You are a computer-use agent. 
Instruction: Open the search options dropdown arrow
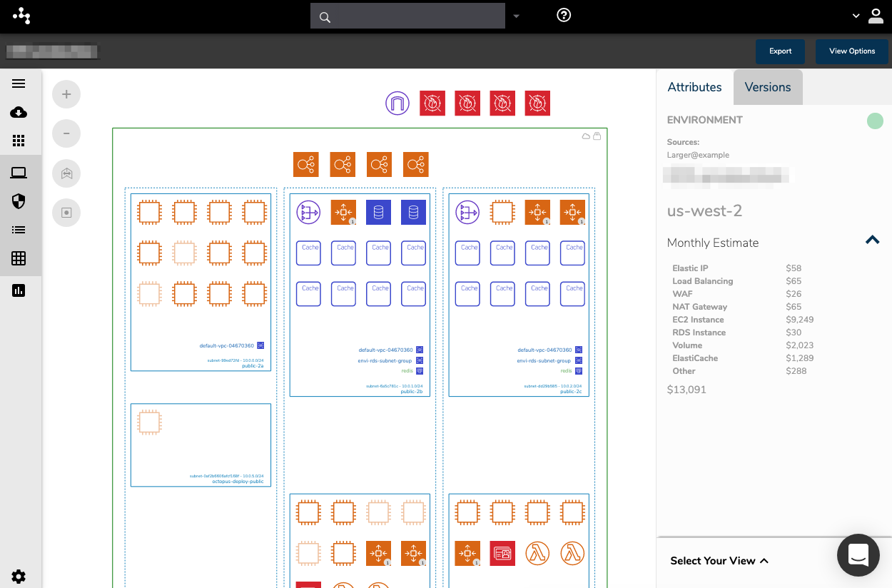(x=517, y=16)
